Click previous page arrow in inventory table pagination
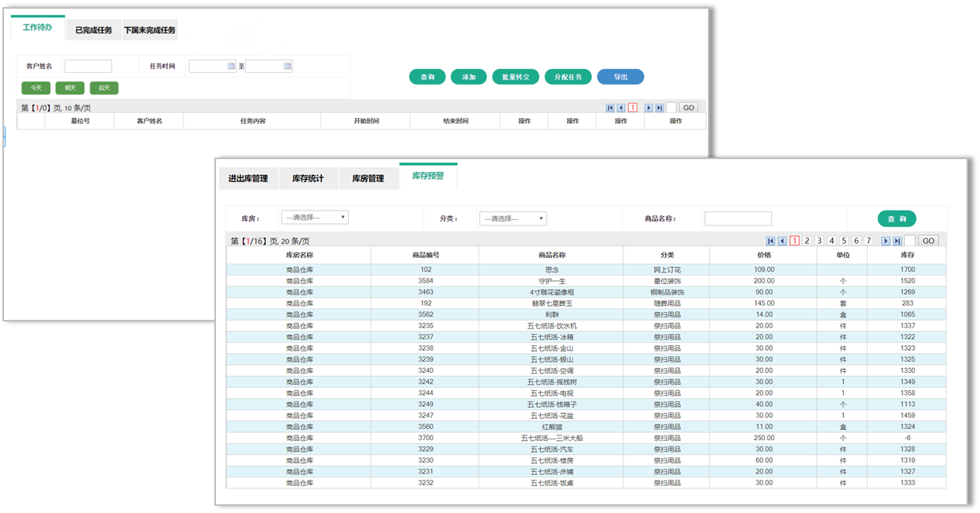Viewport: 980px width, 513px height. (781, 241)
